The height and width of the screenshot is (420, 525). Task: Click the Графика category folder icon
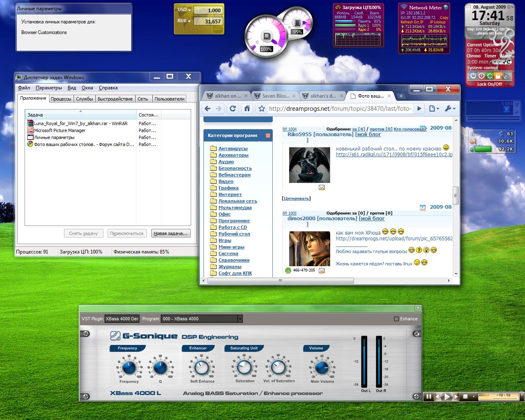coord(213,188)
